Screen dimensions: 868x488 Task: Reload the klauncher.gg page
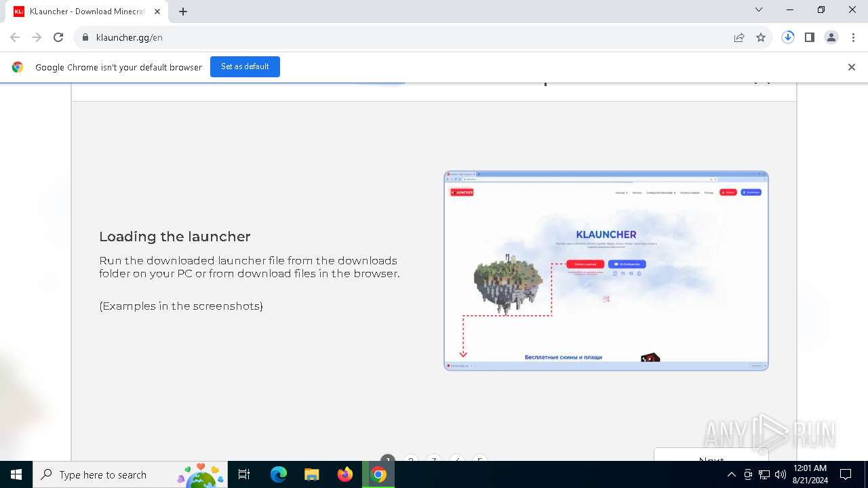click(58, 37)
